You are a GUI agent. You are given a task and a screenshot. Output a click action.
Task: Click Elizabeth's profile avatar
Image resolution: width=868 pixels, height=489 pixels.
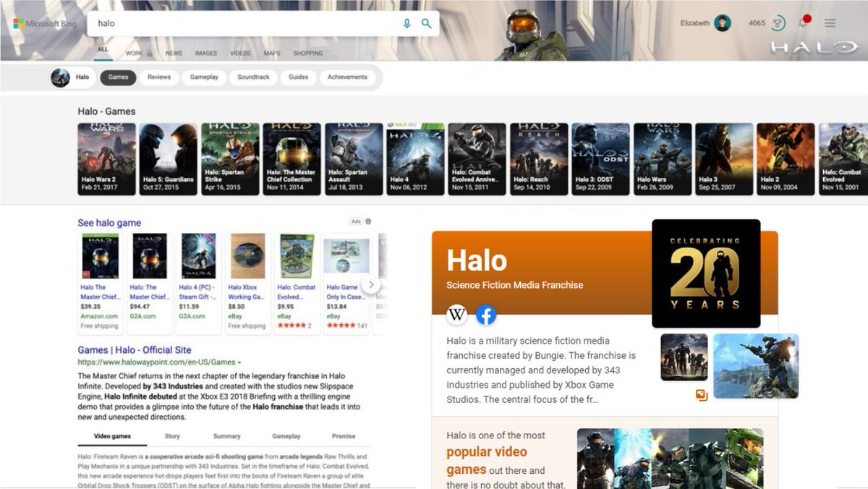coord(723,22)
